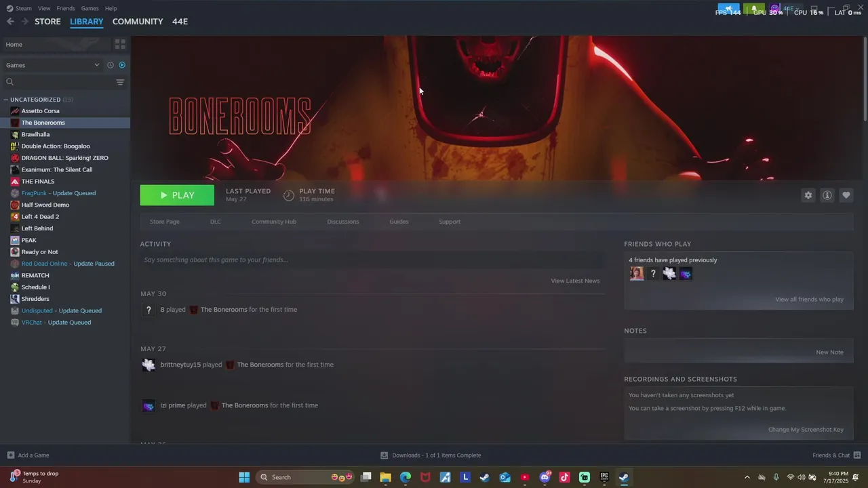Go forward with the right arrow icon

click(25, 22)
